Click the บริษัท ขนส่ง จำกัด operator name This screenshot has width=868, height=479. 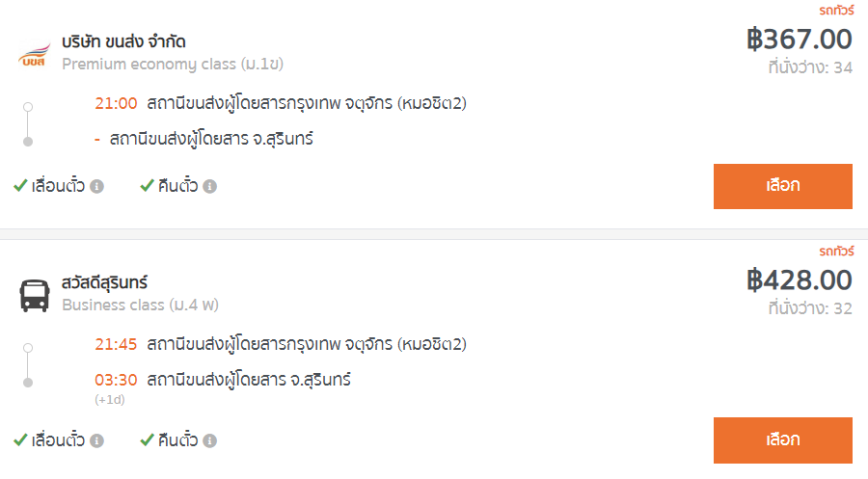(x=123, y=41)
